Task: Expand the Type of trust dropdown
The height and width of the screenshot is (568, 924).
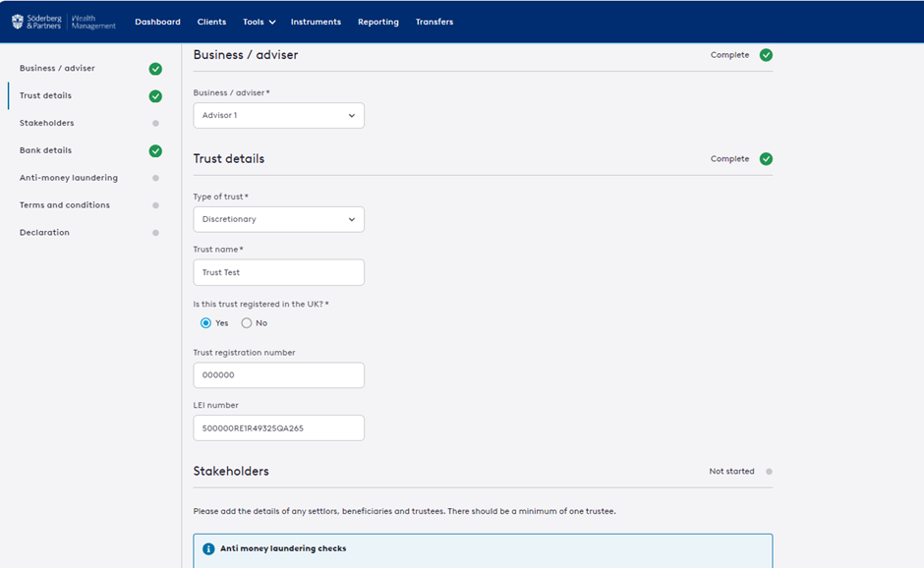Action: point(278,220)
